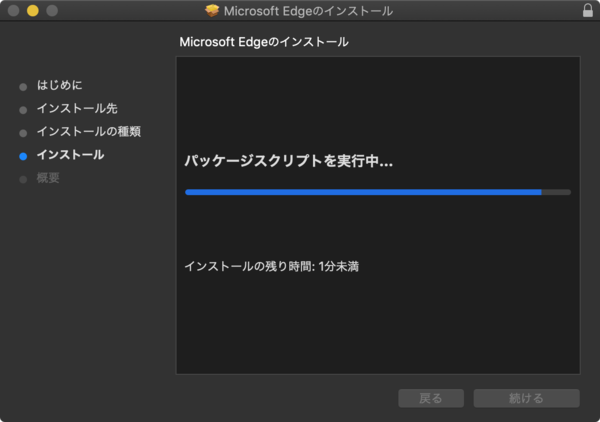Click the dim bullet beside 概要
The width and height of the screenshot is (600, 422).
coord(23,179)
